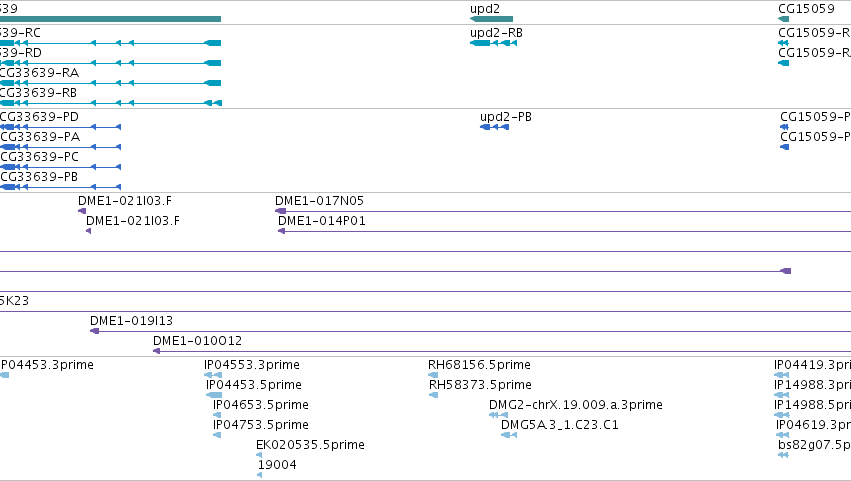The image size is (851, 481).
Task: Select the DMG2-chrX.19.009.a.3prime glyph
Action: pos(498,415)
